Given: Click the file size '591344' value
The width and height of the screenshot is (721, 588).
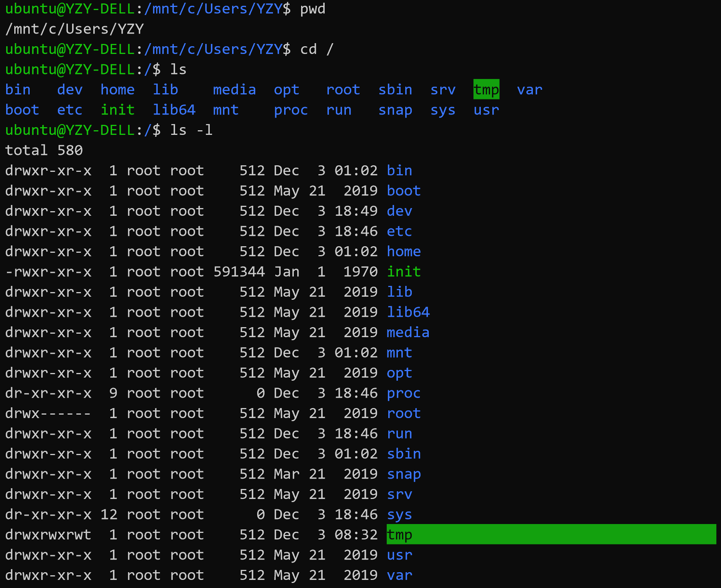Looking at the screenshot, I should (x=239, y=272).
